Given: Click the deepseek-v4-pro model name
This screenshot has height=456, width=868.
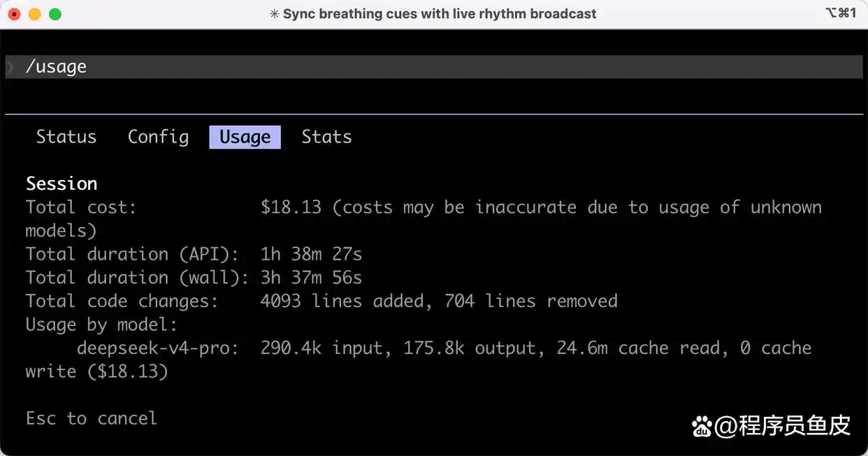Looking at the screenshot, I should coord(158,348).
